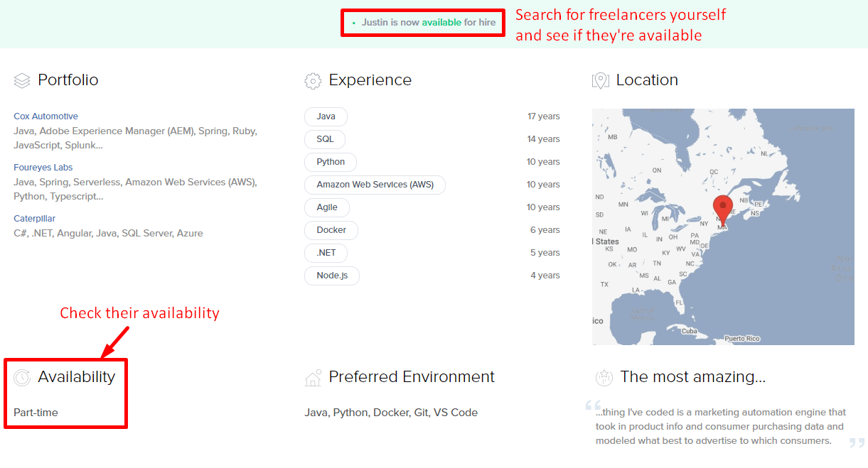
Task: Click the 'The most amazing...' heading
Action: pos(692,377)
